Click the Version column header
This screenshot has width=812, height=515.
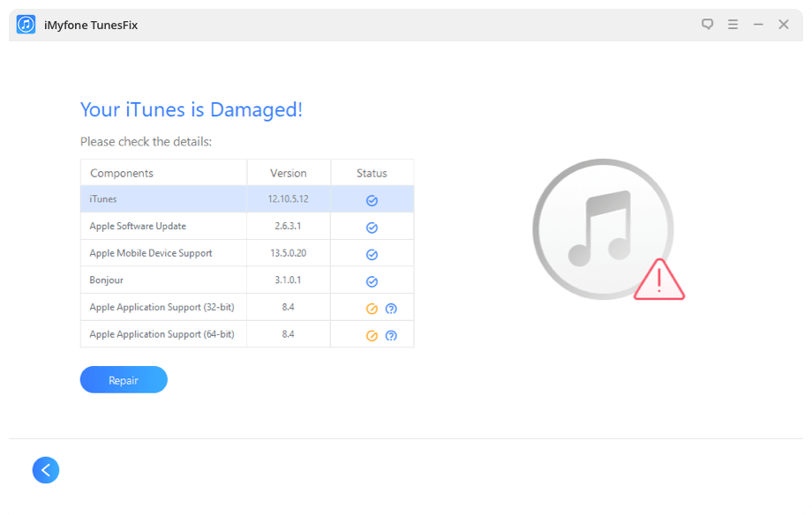[x=288, y=174]
